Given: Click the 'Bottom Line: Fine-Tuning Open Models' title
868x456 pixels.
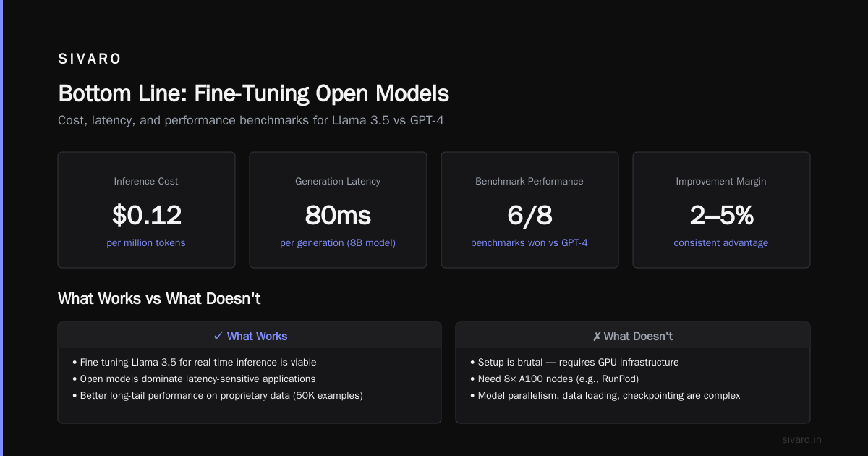Looking at the screenshot, I should [253, 93].
